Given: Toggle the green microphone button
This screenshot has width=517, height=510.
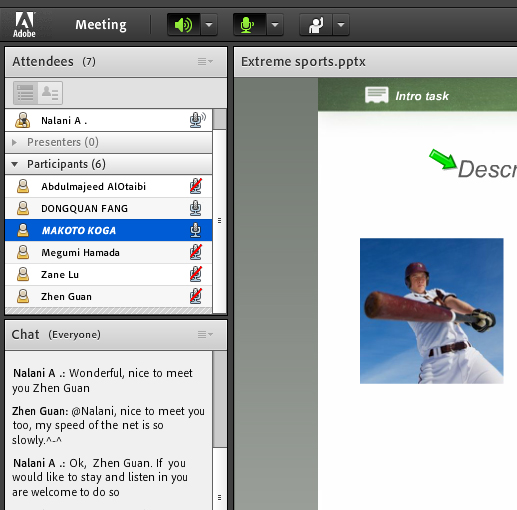Looking at the screenshot, I should click(x=249, y=25).
